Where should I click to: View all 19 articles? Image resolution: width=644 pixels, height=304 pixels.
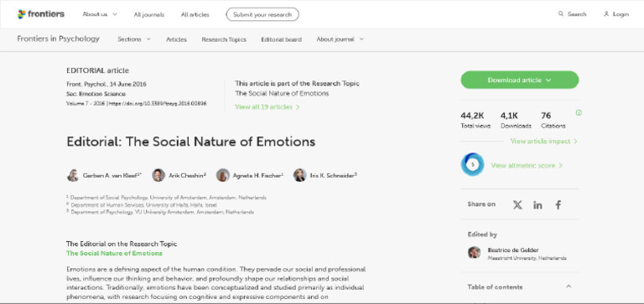click(267, 107)
